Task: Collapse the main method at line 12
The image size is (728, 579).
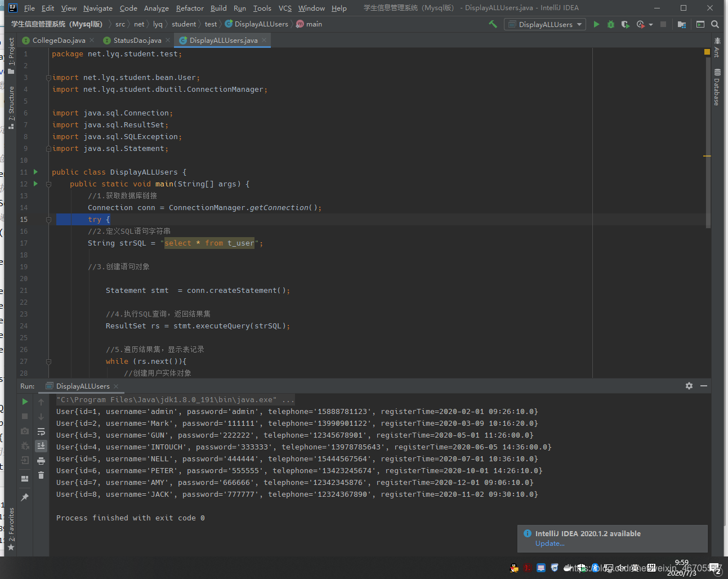Action: (48, 184)
